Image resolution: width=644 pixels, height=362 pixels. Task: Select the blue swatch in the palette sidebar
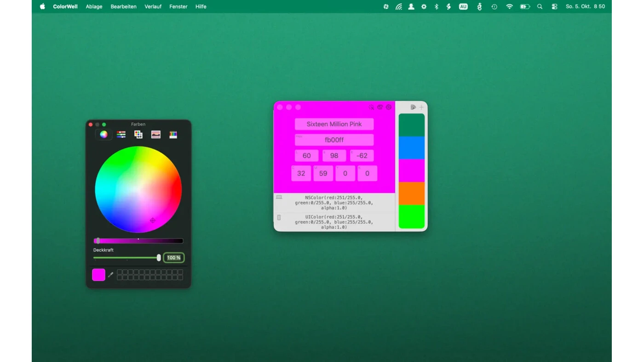coord(411,148)
